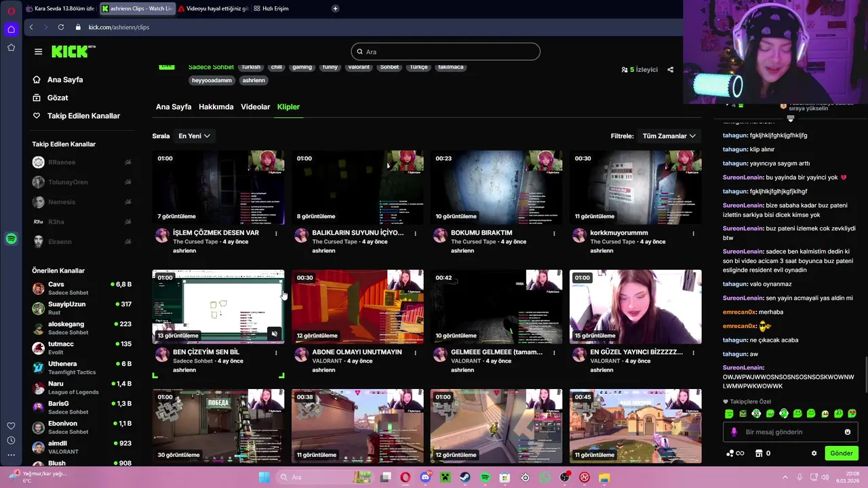The image size is (868, 488).
Task: Go back in browser history
Action: click(x=31, y=27)
